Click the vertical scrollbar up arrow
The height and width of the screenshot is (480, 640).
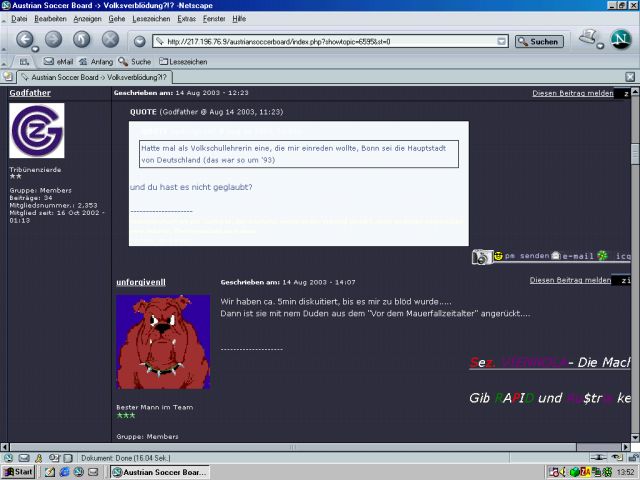[635, 91]
